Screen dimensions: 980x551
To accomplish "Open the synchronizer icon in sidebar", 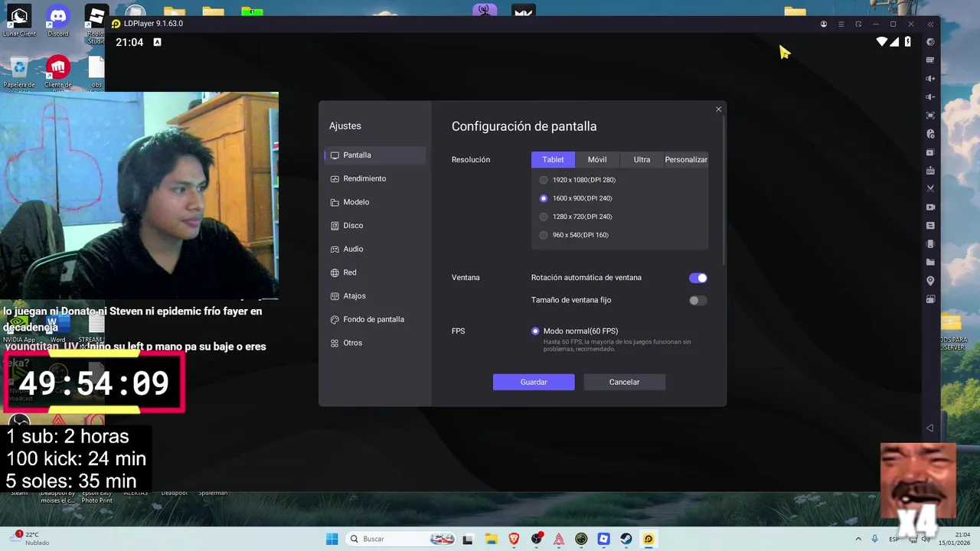I will [x=930, y=226].
